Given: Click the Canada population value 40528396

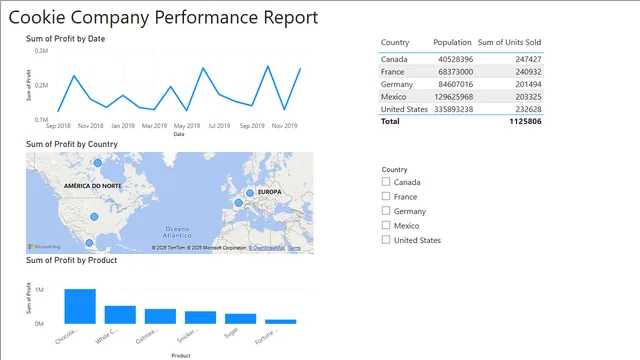Looking at the screenshot, I should (x=456, y=59).
